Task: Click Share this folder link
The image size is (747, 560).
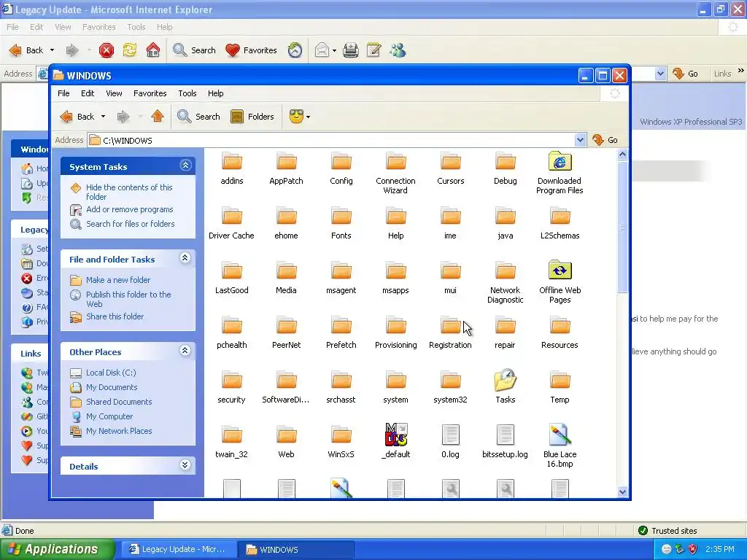Action: [115, 316]
